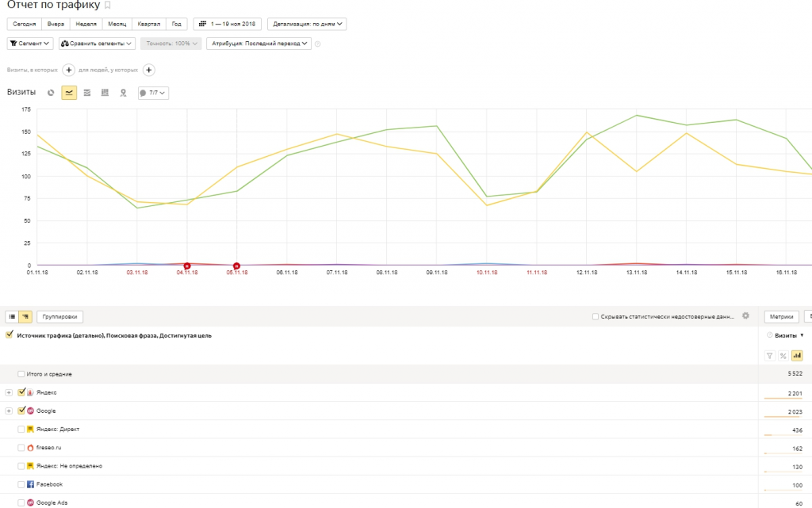Open the Детализация: по дням dropdown
This screenshot has width=812, height=508.
[x=307, y=24]
